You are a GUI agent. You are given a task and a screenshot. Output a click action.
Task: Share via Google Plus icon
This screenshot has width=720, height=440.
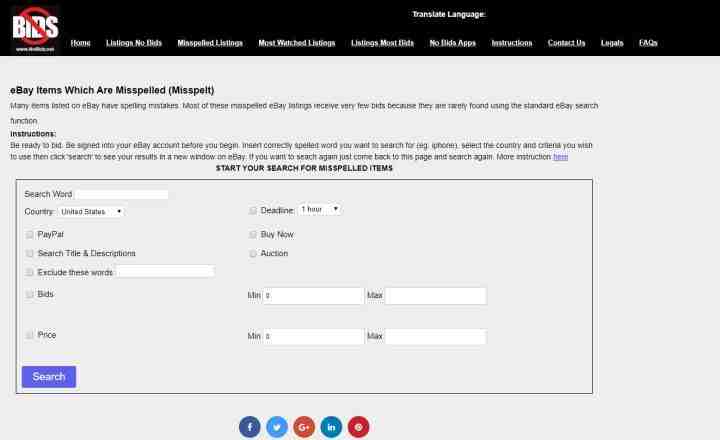pyautogui.click(x=304, y=427)
